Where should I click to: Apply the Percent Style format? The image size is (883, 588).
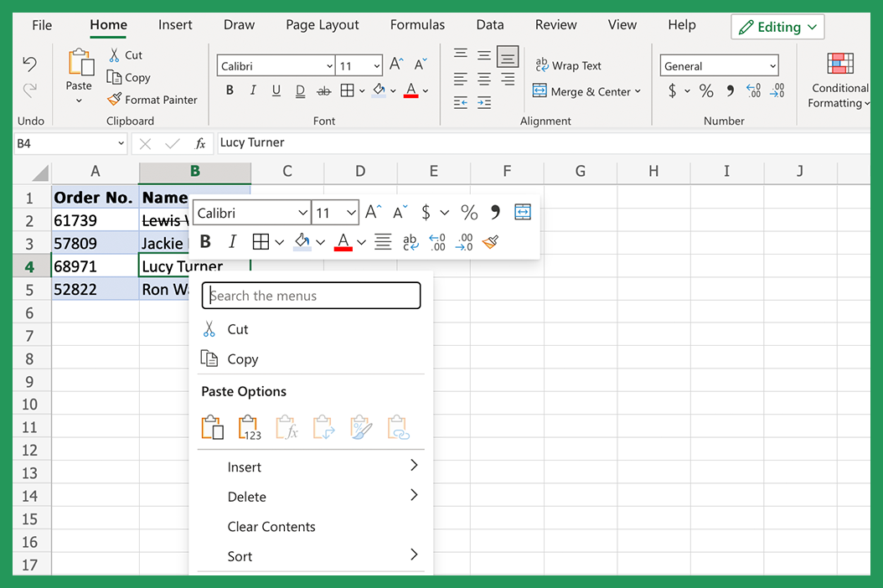[706, 90]
